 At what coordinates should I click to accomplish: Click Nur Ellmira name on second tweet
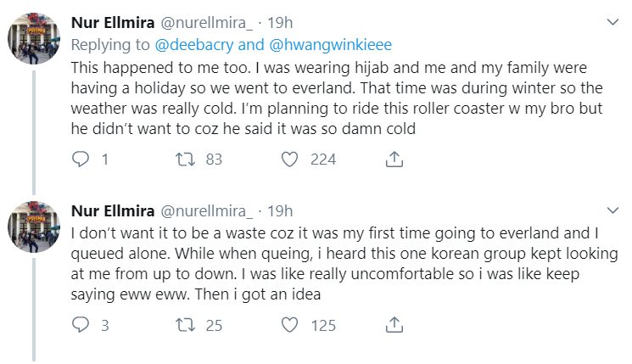pos(113,210)
